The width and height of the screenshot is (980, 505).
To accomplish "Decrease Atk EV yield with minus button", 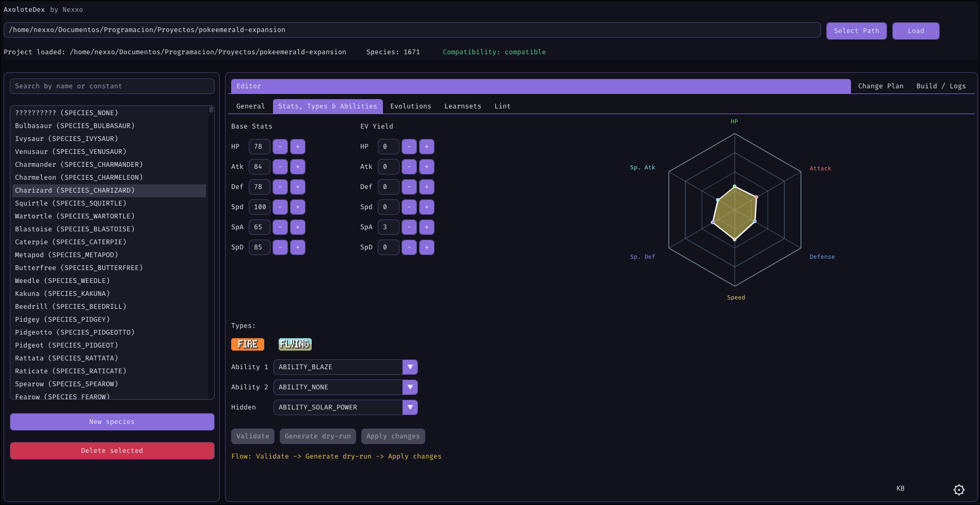I will [x=409, y=167].
